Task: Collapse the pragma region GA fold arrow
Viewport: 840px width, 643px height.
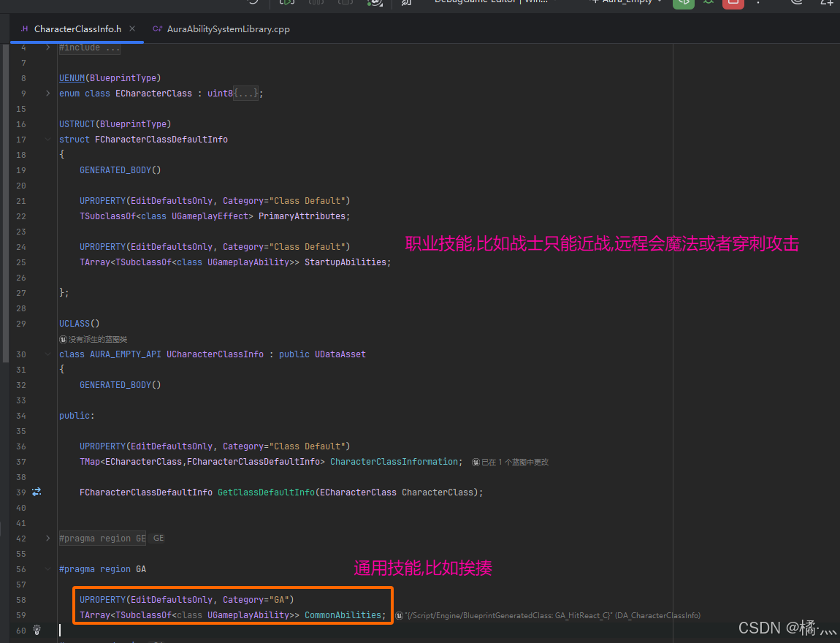Action: (x=47, y=569)
